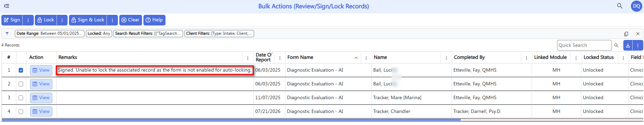
Task: Open Sign & Lock more options menu
Action: point(112,20)
